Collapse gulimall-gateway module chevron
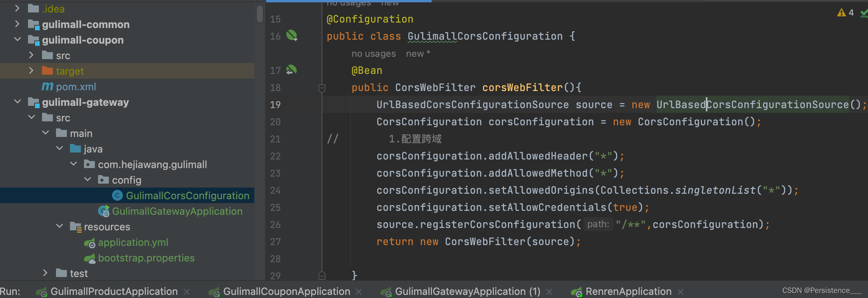 pos(17,102)
